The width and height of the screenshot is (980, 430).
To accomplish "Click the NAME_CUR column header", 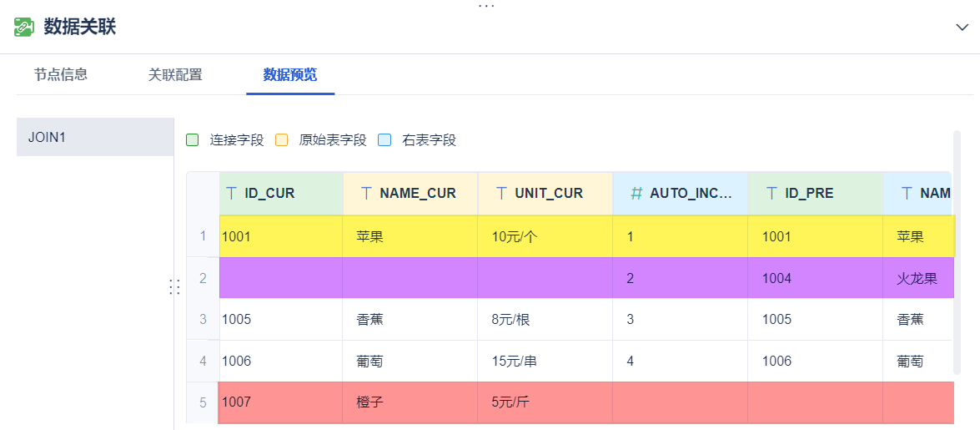I will [417, 194].
